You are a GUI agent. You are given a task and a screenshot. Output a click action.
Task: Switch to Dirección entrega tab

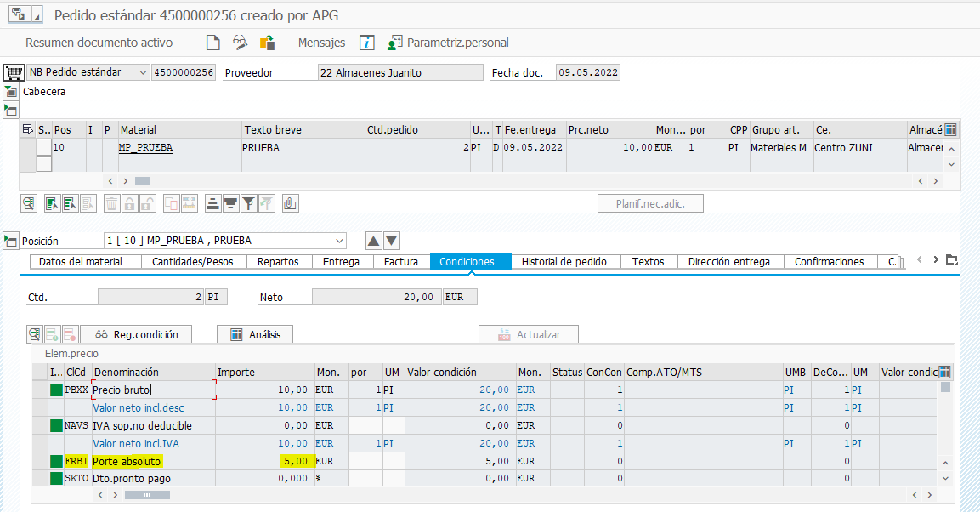point(729,261)
